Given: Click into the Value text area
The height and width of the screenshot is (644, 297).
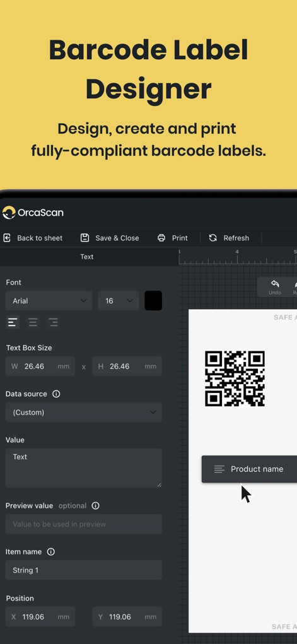Looking at the screenshot, I should [x=84, y=468].
